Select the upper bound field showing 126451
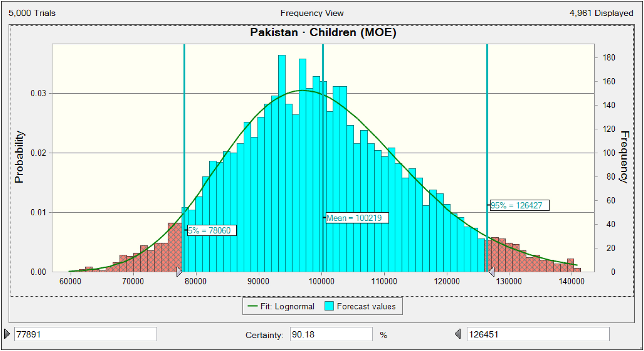Screen dimensions: 644x351 tap(537, 334)
